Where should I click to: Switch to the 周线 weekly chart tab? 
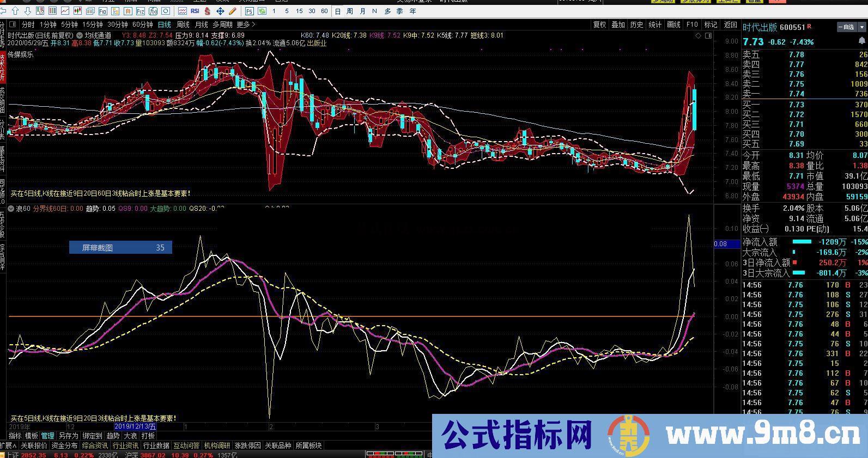[183, 25]
